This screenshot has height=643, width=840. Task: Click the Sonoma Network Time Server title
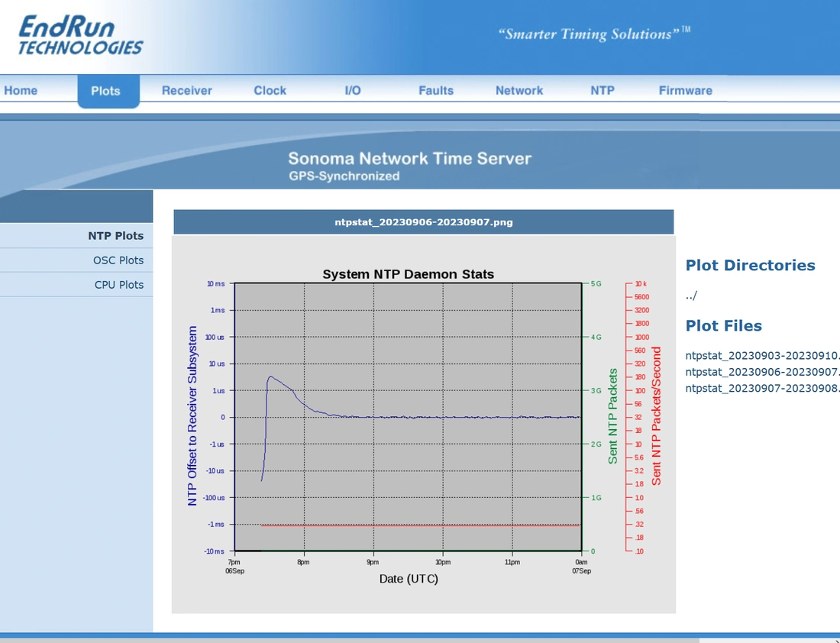[x=410, y=159]
